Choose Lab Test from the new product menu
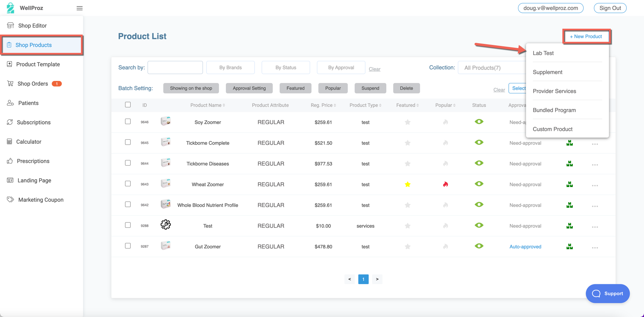This screenshot has width=644, height=317. pyautogui.click(x=543, y=53)
